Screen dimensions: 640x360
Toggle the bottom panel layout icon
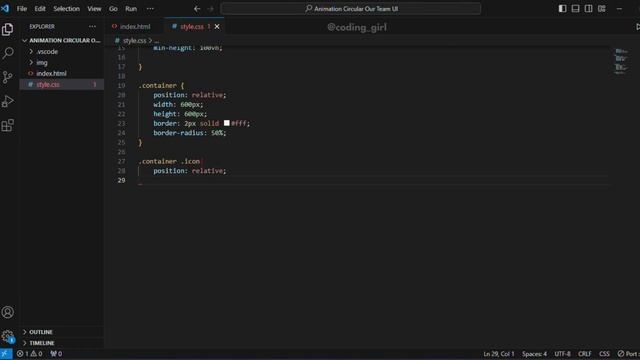click(575, 9)
